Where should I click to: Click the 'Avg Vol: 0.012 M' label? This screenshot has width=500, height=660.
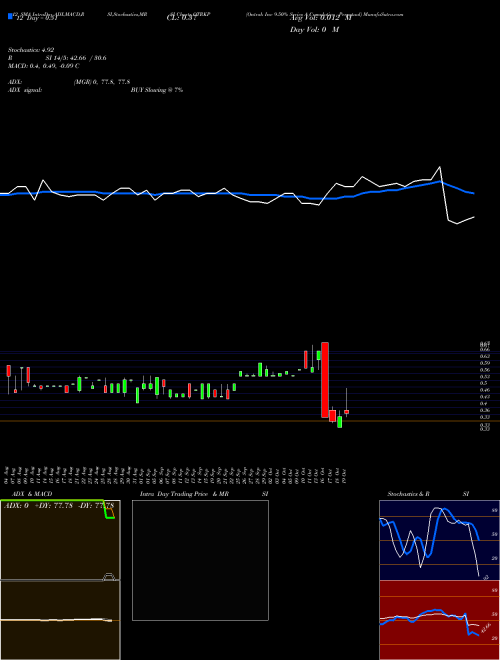[x=320, y=18]
